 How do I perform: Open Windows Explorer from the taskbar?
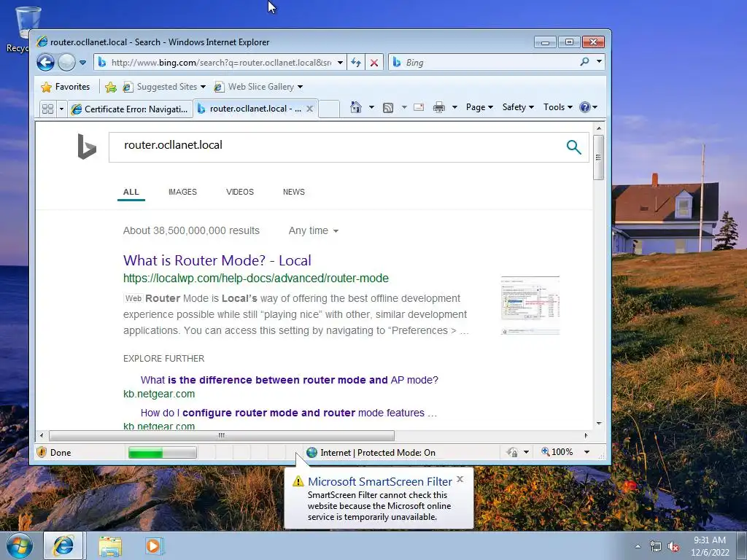pyautogui.click(x=110, y=546)
